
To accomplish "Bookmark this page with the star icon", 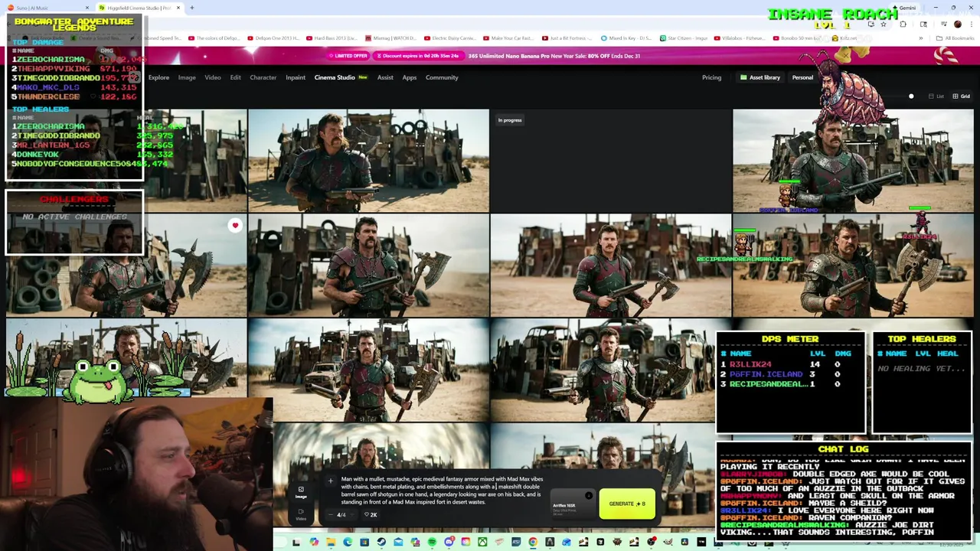I will (884, 24).
